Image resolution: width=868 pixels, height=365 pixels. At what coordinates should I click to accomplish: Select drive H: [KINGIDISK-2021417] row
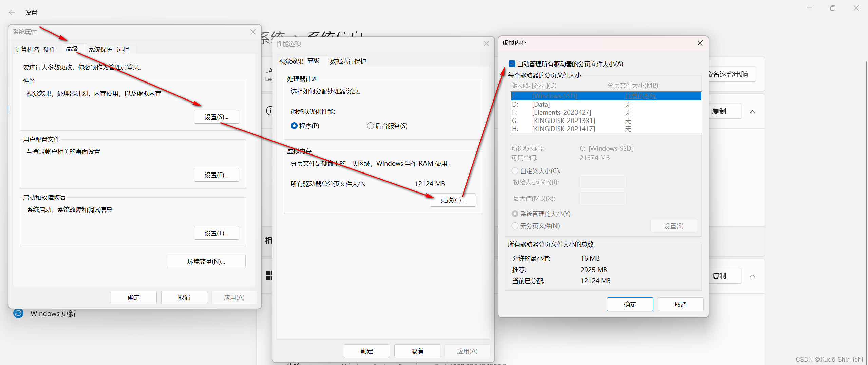(x=606, y=129)
